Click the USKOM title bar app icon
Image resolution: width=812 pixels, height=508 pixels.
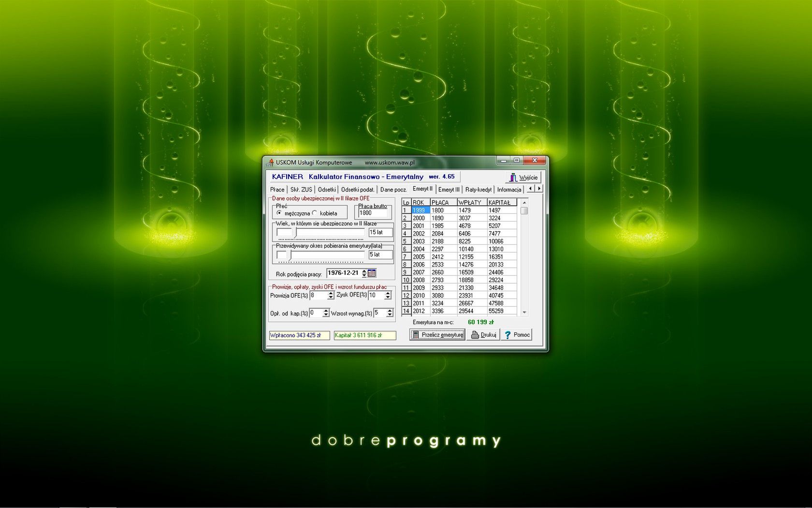click(x=270, y=163)
